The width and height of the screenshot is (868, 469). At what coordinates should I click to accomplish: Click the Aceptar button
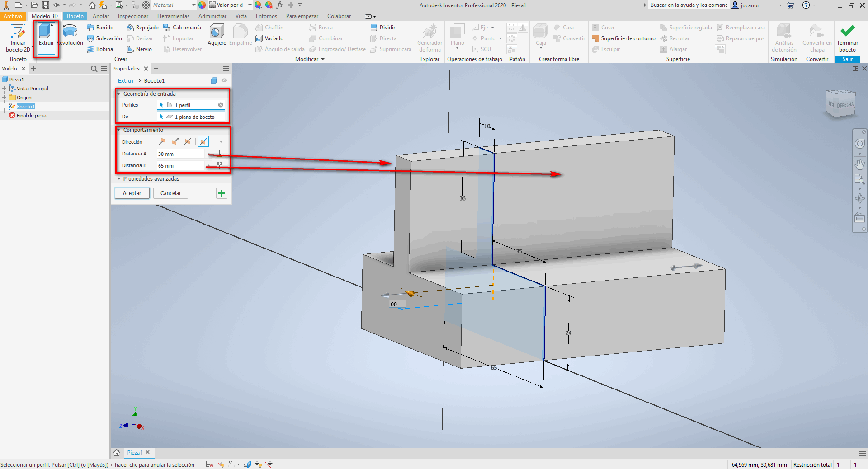pos(132,193)
